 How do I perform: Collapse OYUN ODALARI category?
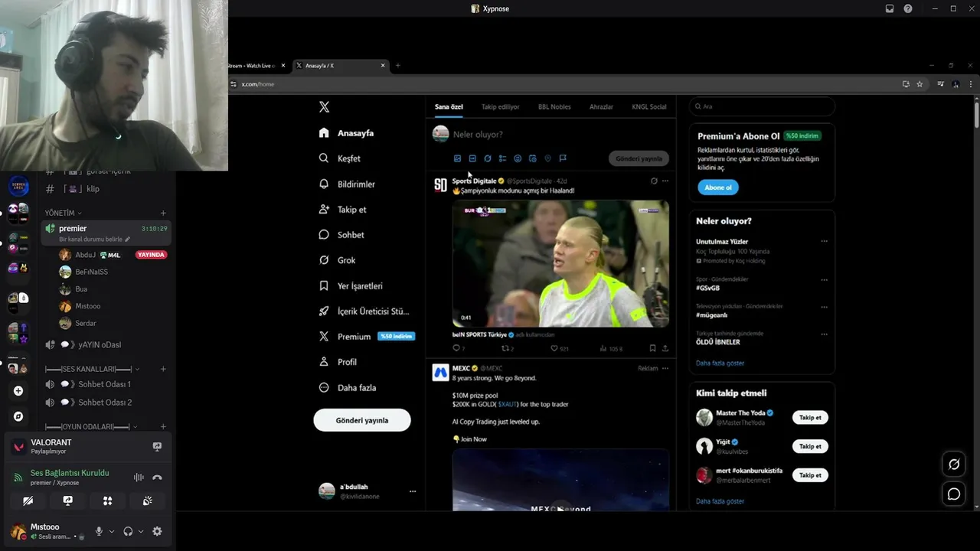tap(91, 427)
